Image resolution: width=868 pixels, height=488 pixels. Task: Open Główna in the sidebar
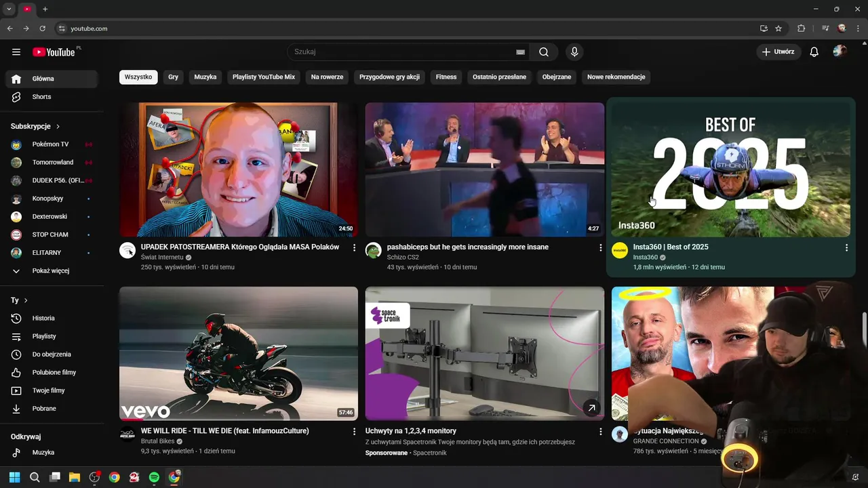point(52,79)
